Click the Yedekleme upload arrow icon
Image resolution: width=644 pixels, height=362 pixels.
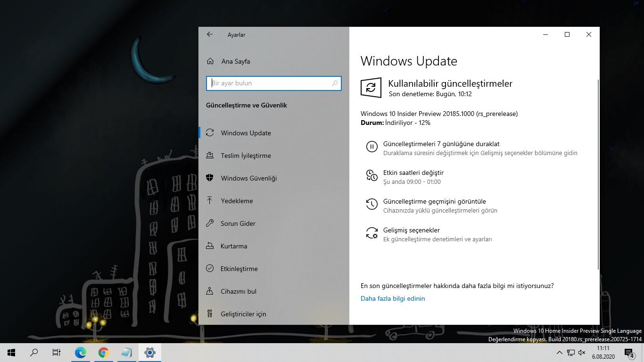click(x=210, y=201)
